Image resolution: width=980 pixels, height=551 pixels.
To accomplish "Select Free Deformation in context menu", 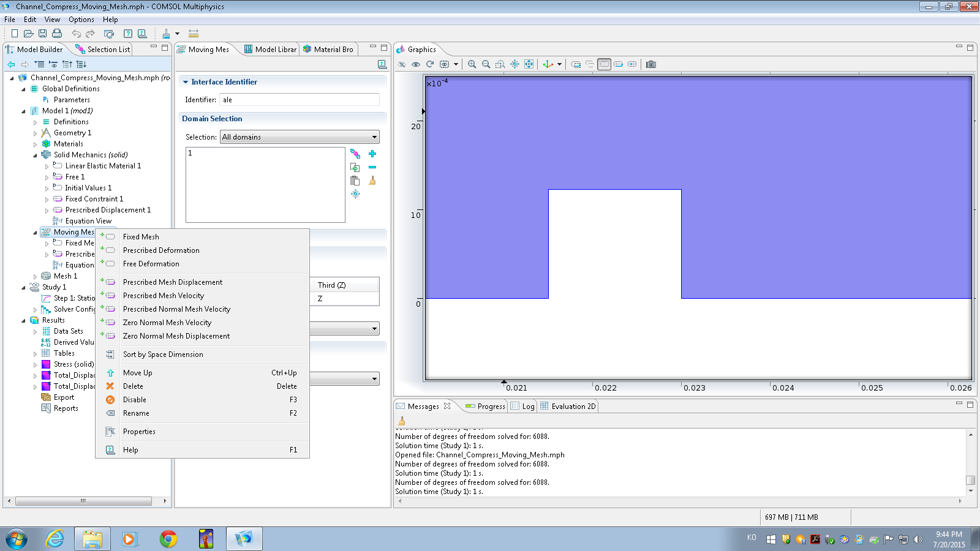I will (x=151, y=264).
